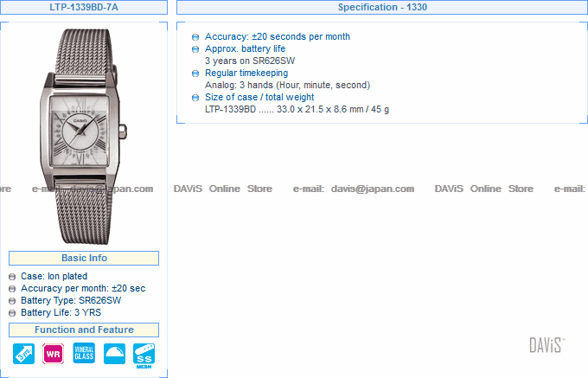Click the LTP-1339BD dimensions and weight line
588x378 pixels.
(297, 110)
